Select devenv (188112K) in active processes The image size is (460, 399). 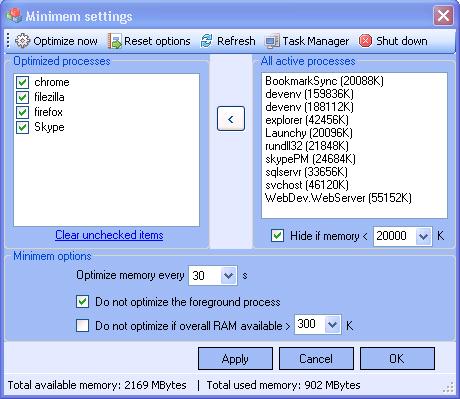click(x=309, y=107)
